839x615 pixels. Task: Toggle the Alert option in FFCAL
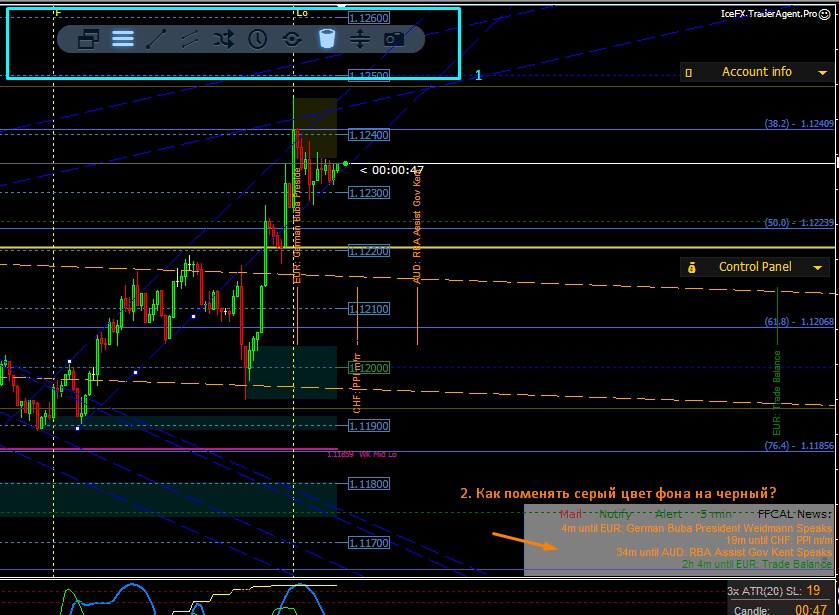(668, 514)
